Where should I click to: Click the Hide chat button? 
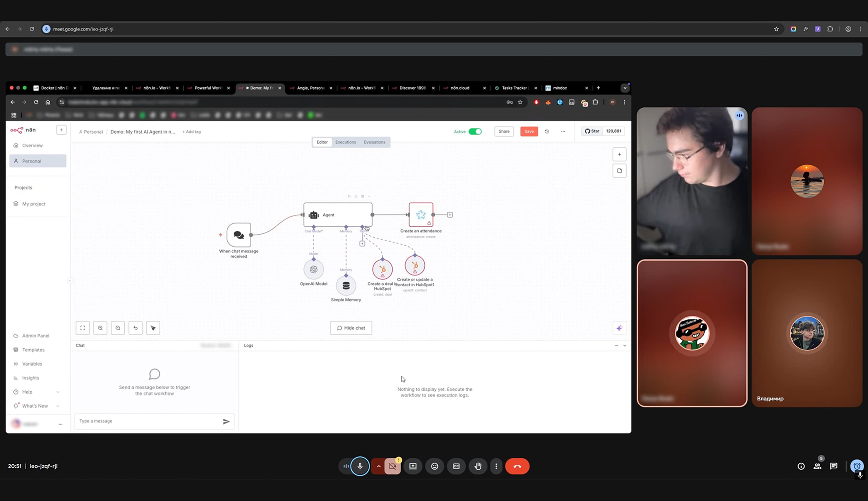tap(351, 328)
